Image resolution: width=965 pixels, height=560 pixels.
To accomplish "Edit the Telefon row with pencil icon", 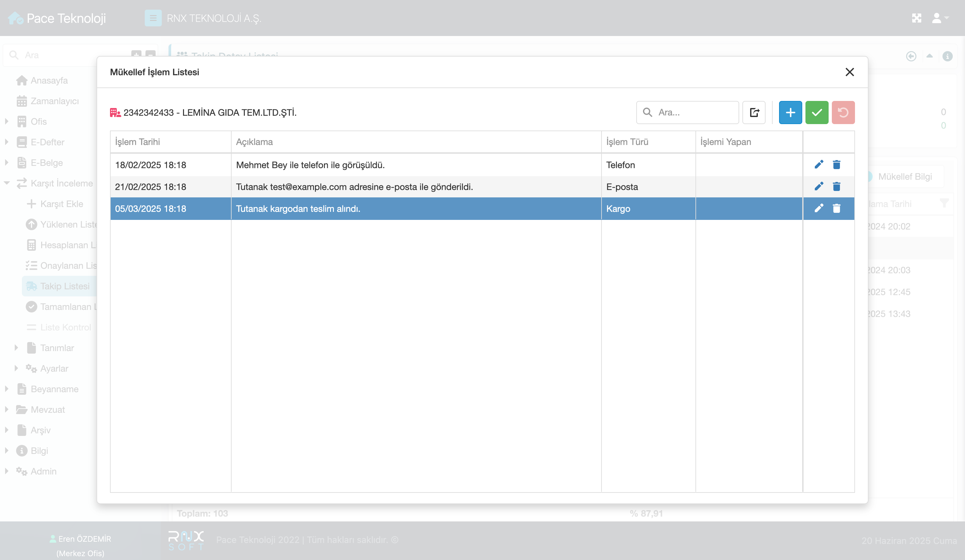I will click(818, 165).
